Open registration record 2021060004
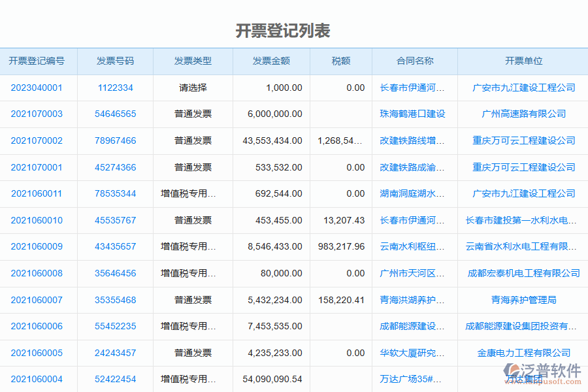 click(39, 380)
